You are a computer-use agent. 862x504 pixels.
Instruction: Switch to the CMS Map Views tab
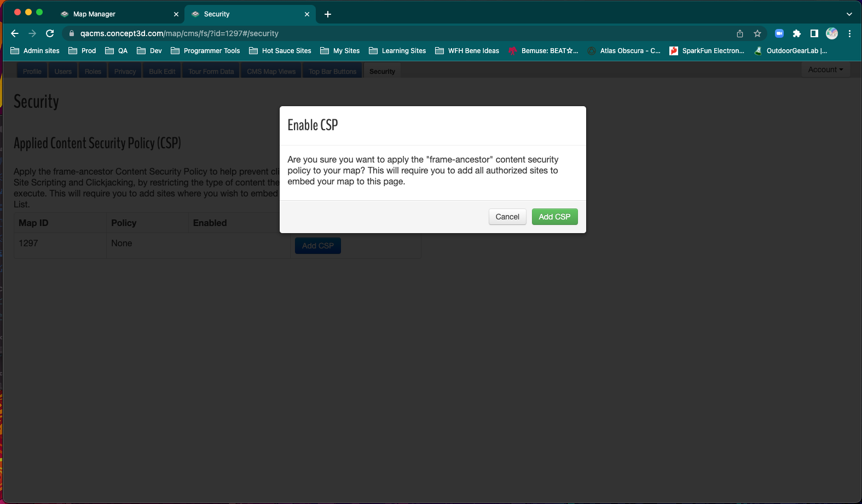(271, 71)
